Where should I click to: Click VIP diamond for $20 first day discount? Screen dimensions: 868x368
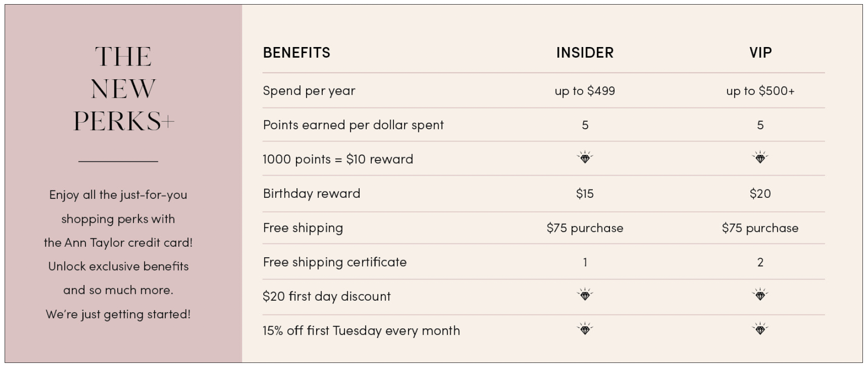[760, 294]
